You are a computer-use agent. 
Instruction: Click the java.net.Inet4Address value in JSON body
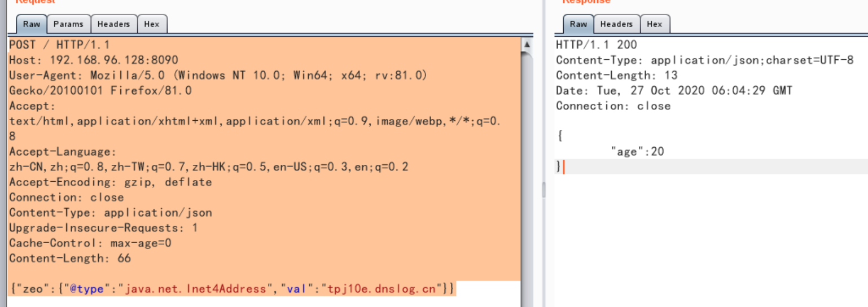click(x=195, y=289)
